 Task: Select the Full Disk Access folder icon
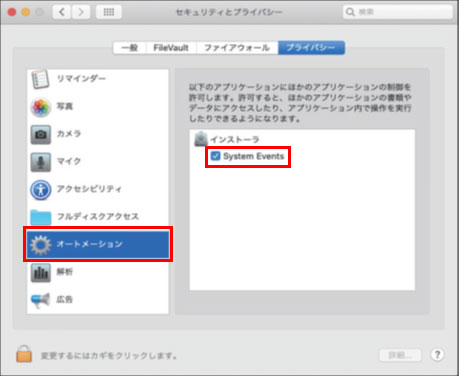[x=41, y=217]
